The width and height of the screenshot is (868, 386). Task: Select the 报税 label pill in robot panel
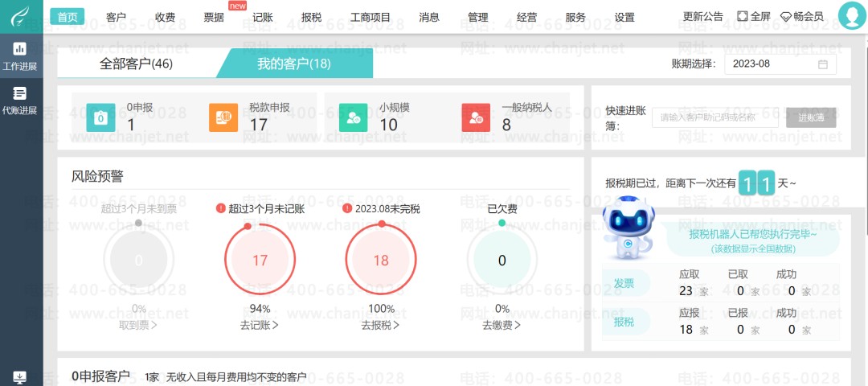[x=625, y=322]
